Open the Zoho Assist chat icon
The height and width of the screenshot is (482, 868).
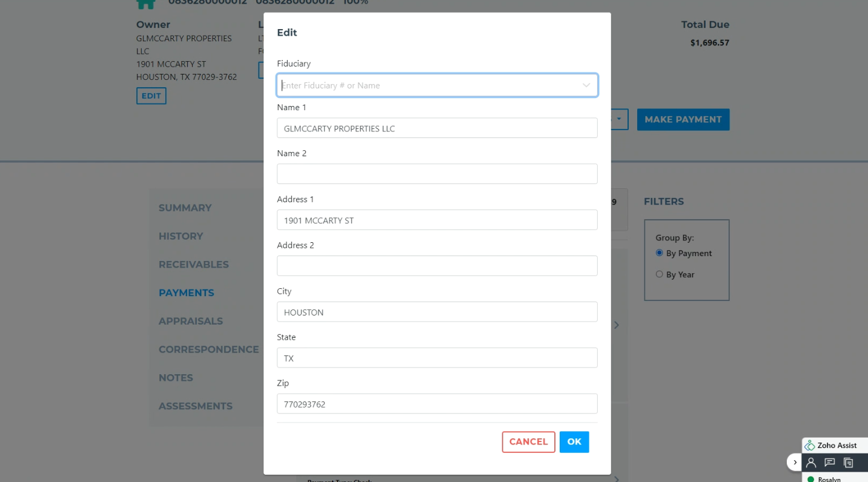coord(830,463)
